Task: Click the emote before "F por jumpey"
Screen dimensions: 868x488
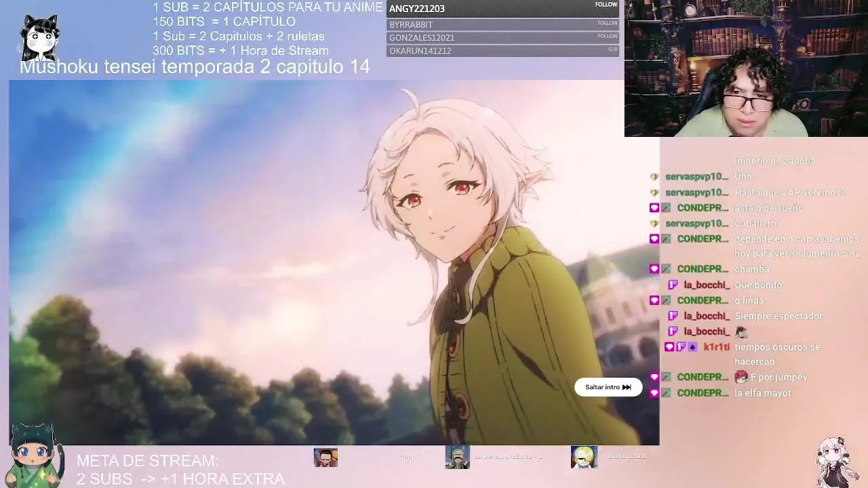Action: click(741, 377)
